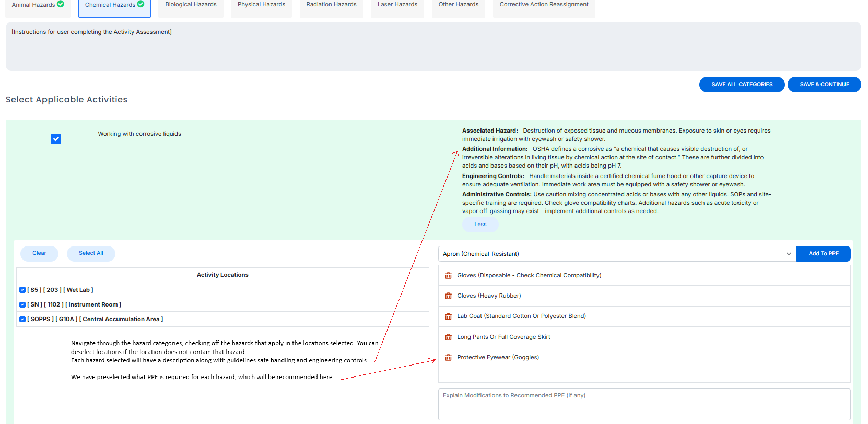The height and width of the screenshot is (424, 868).
Task: Click Save All Categories button
Action: [x=742, y=85]
